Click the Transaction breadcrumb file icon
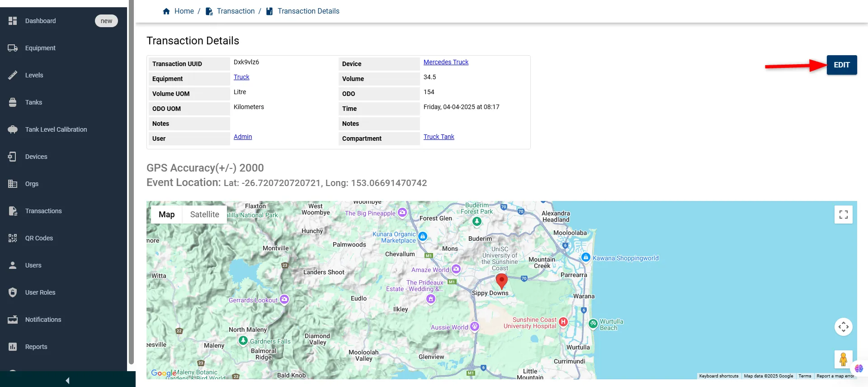 pyautogui.click(x=209, y=11)
